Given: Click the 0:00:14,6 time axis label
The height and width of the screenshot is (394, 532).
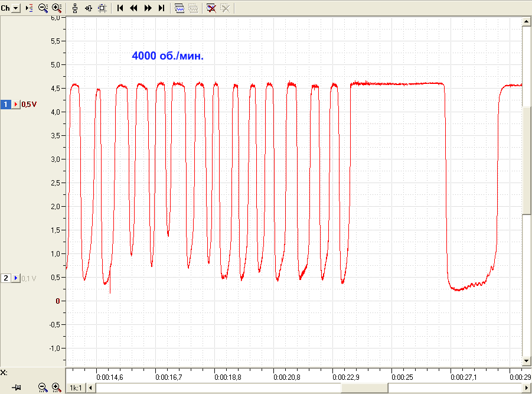Looking at the screenshot, I should pyautogui.click(x=110, y=377).
